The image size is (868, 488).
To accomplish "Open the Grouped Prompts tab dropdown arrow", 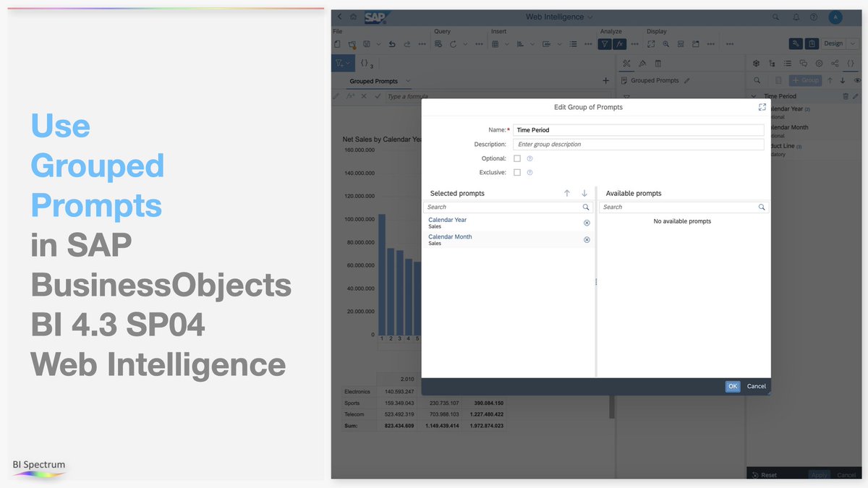I will tap(408, 81).
